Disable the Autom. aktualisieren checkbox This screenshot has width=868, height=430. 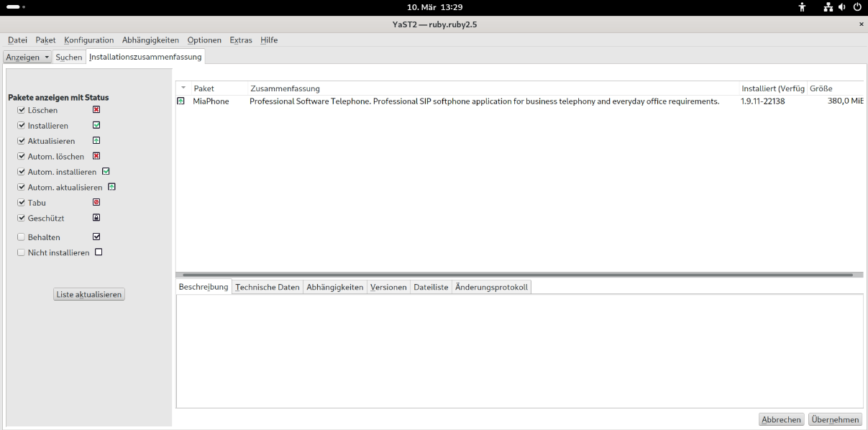coord(21,187)
